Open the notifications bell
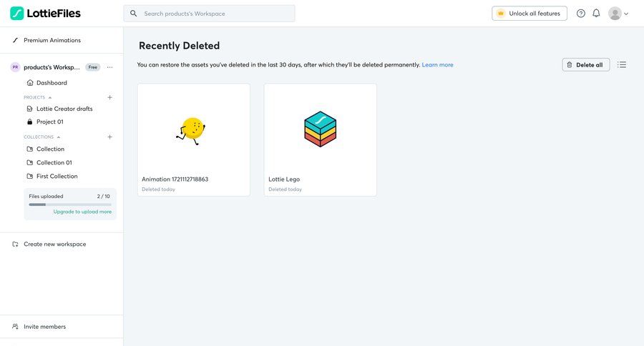 click(596, 14)
